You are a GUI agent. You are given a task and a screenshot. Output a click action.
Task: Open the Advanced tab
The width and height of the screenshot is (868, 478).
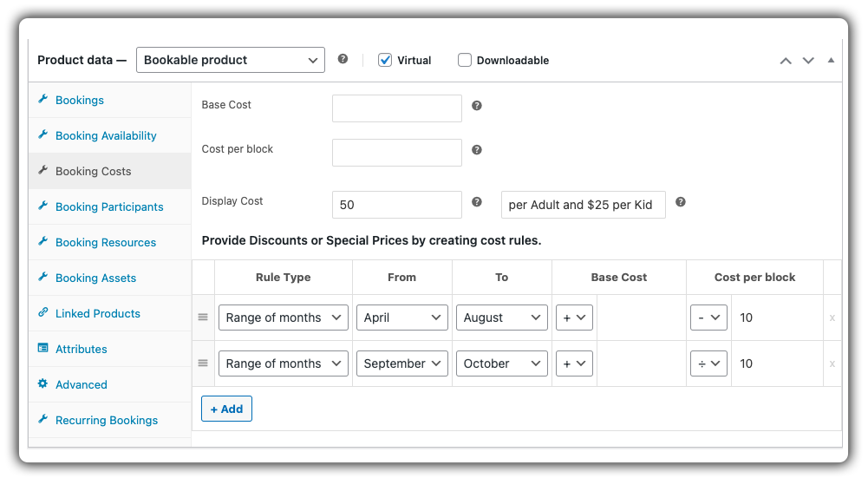tap(109, 384)
